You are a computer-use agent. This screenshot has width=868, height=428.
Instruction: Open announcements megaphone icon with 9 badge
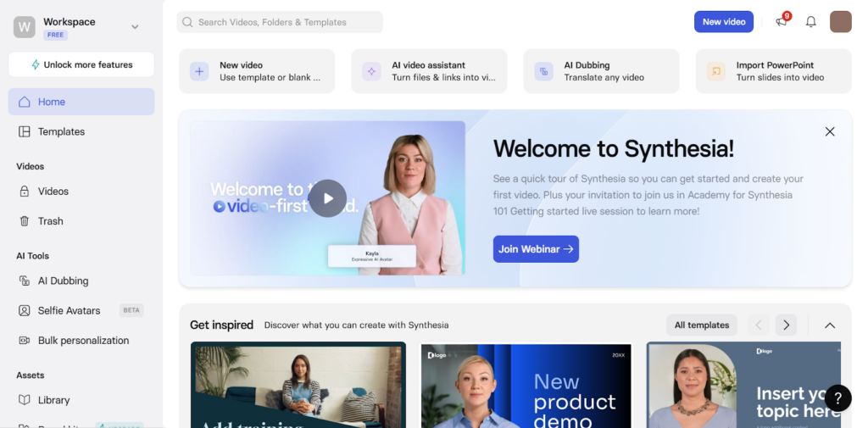tap(782, 21)
